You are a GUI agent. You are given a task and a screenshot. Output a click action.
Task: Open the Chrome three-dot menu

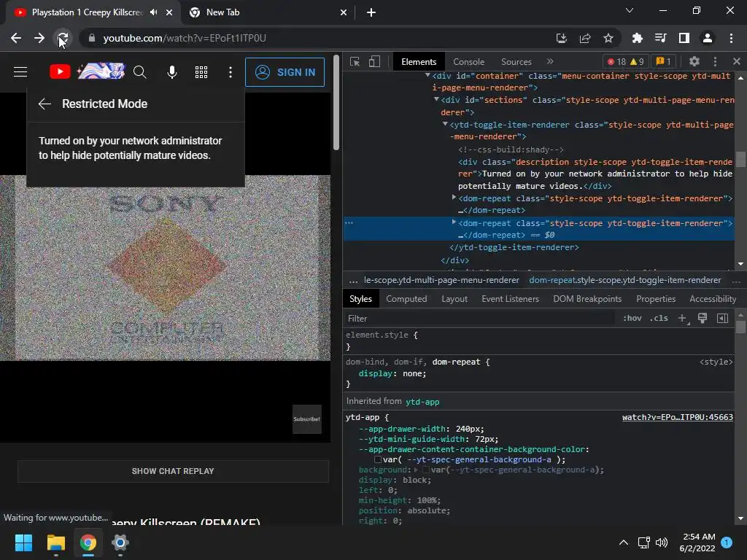(731, 38)
